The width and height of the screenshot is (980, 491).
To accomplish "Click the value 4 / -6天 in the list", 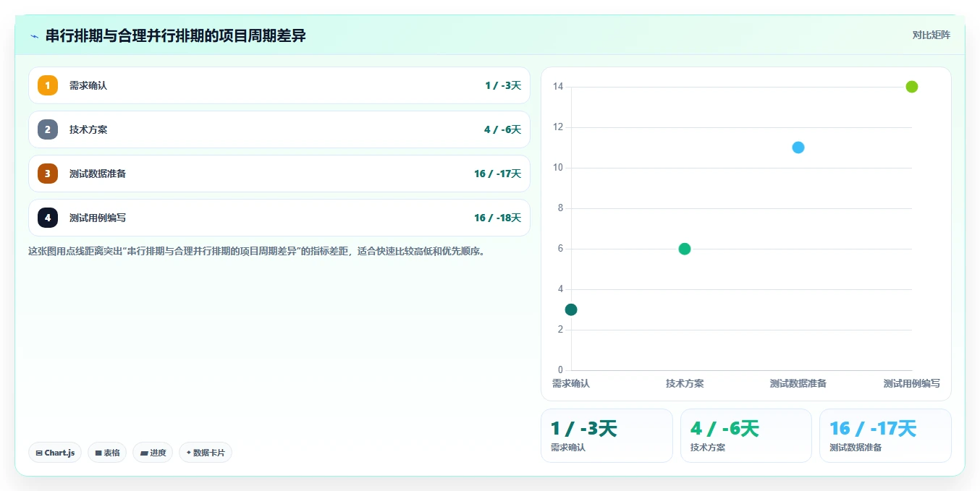I will point(502,129).
